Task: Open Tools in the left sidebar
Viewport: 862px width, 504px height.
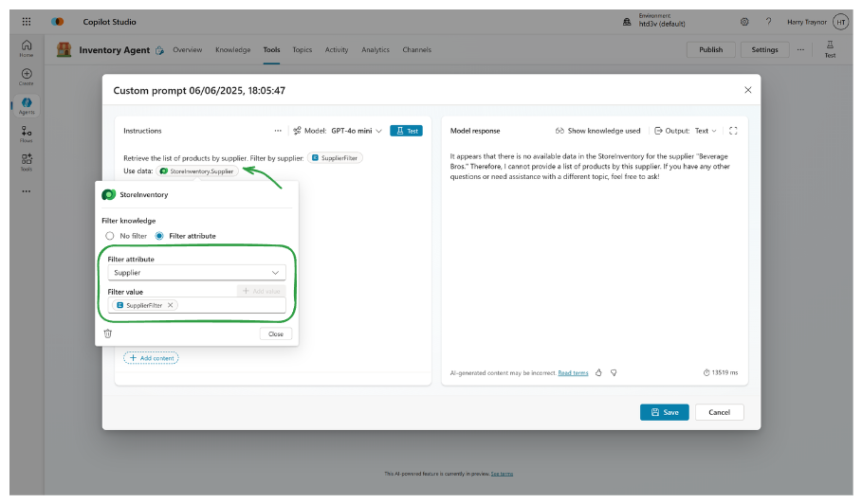Action: point(27,163)
